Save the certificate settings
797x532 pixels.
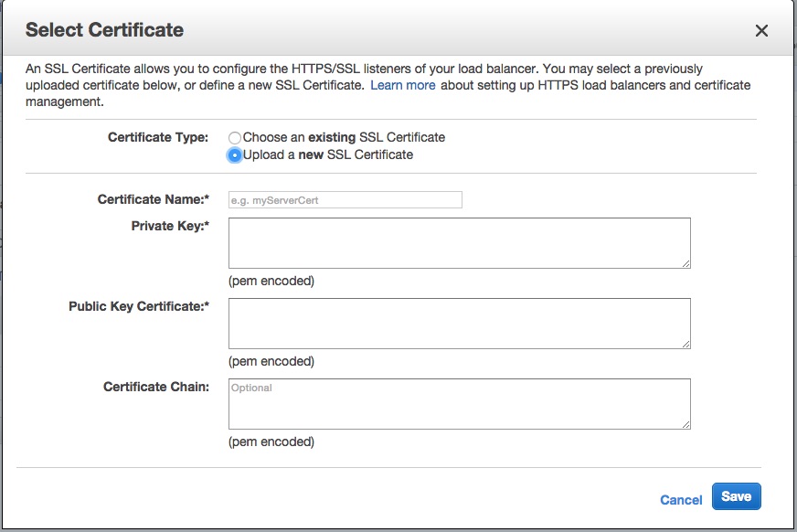pos(736,496)
